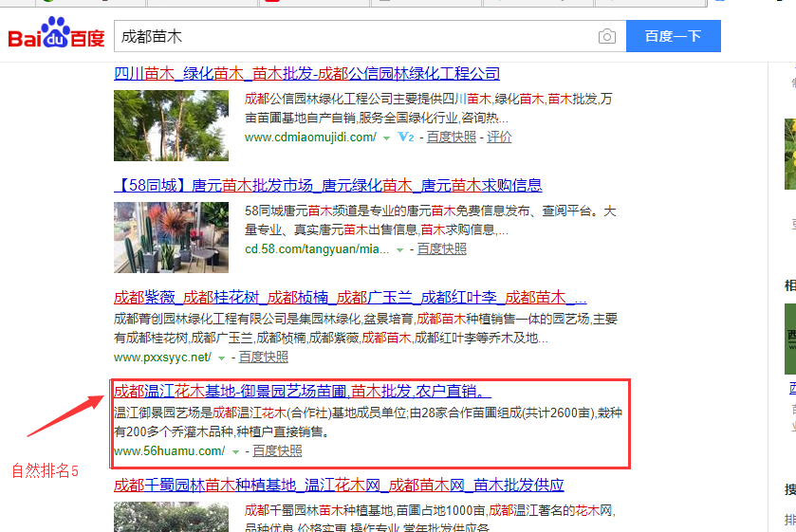Open www.pxxsyyc.net URL link
Viewport: 796px width, 532px height.
coord(162,358)
